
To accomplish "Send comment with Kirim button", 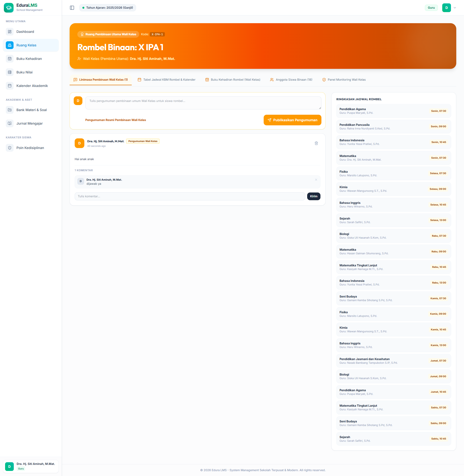I will coord(314,197).
